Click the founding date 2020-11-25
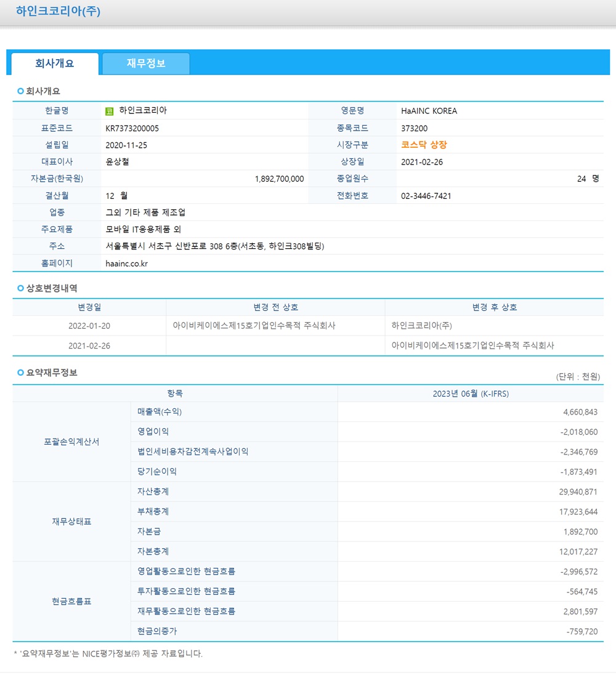The width and height of the screenshot is (616, 675). (x=126, y=145)
